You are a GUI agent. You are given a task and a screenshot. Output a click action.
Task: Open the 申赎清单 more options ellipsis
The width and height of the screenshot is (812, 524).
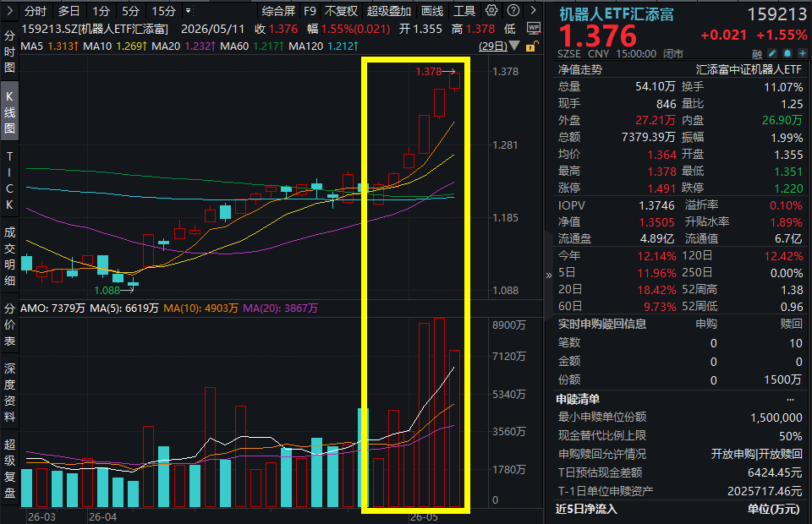pos(790,399)
